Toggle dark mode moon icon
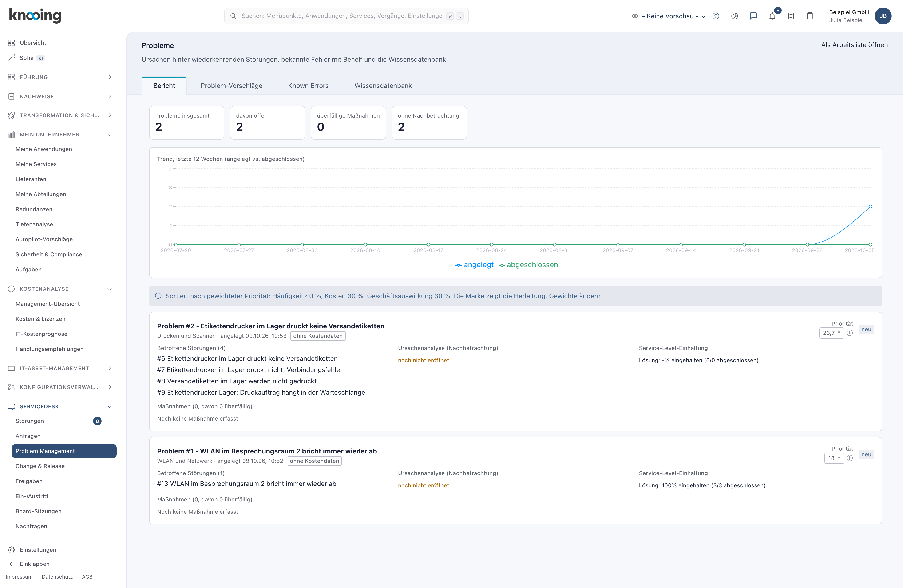Viewport: 903px width, 588px height. tap(735, 16)
